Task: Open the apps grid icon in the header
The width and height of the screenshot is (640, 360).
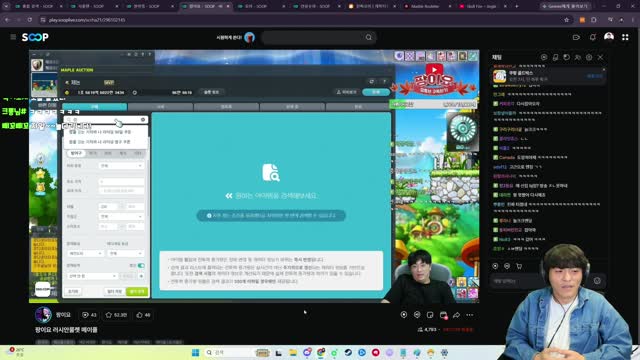Action: tap(625, 37)
